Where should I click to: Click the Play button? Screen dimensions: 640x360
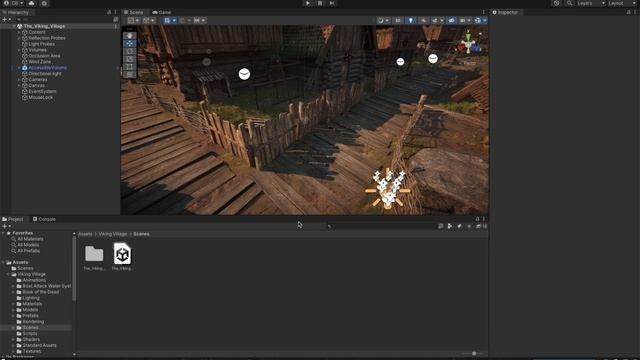[308, 3]
